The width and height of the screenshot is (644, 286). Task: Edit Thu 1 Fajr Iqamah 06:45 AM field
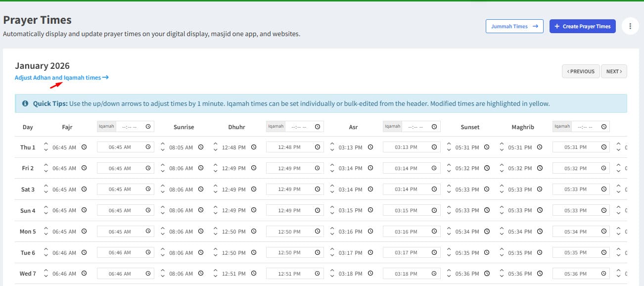(126, 147)
